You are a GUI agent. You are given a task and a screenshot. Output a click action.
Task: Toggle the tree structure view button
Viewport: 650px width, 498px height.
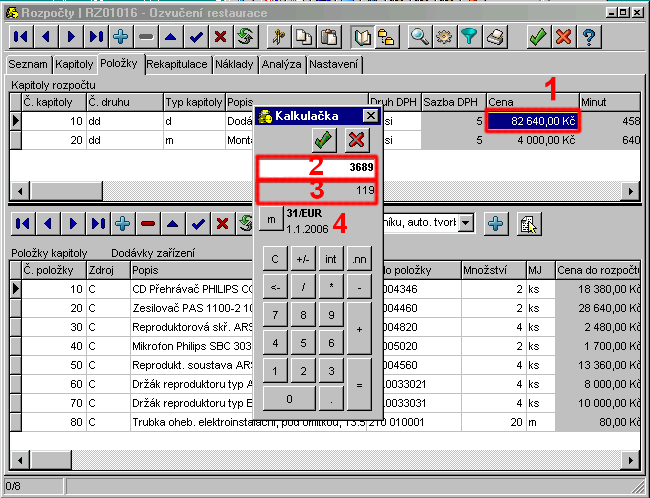coord(385,37)
